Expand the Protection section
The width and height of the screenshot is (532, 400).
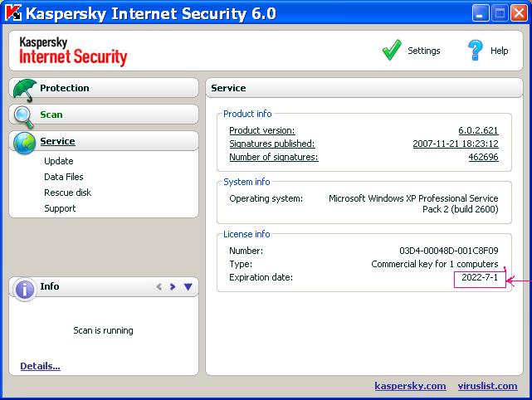[65, 88]
